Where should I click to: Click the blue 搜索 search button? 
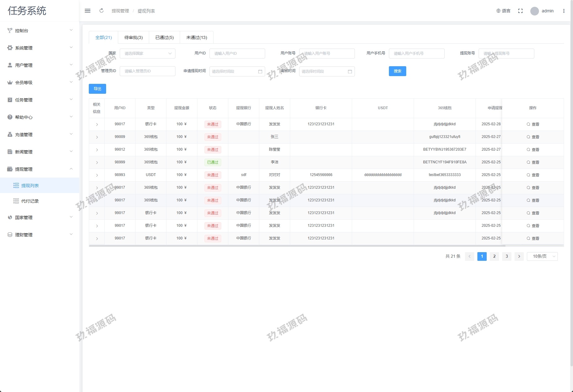(x=397, y=71)
